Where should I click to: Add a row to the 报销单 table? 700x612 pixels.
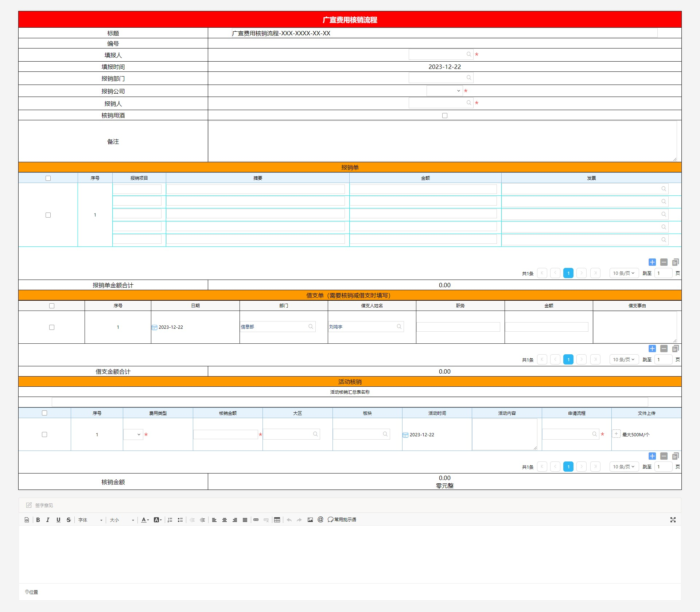(x=652, y=262)
